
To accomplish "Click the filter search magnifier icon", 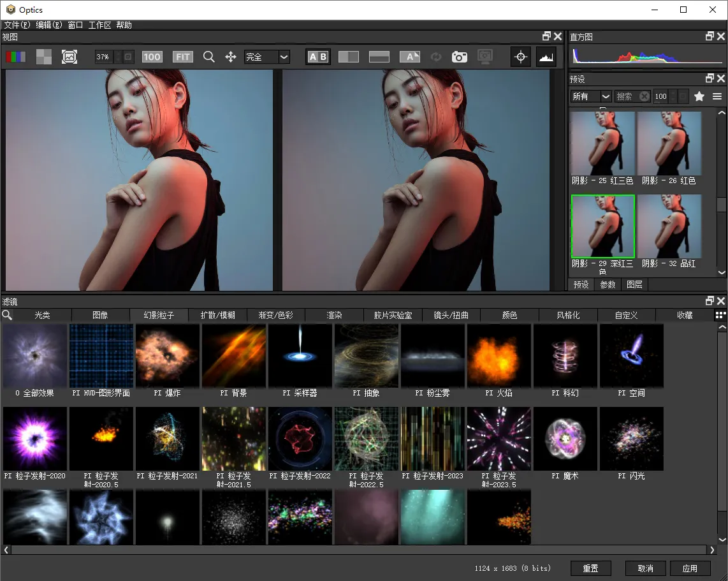I will pyautogui.click(x=7, y=315).
